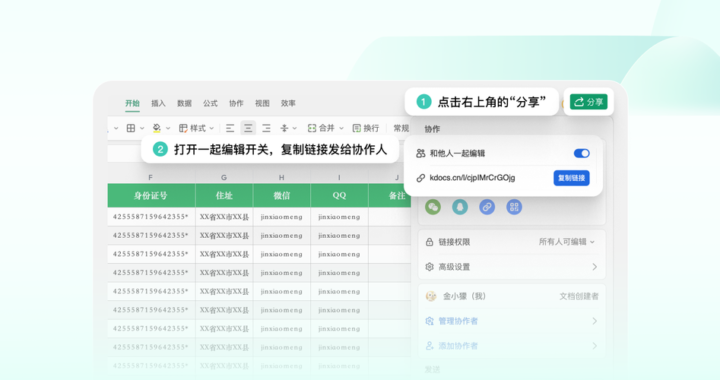Viewport: 720px width, 380px height.
Task: Switch to the 效率 tab
Action: click(x=288, y=103)
